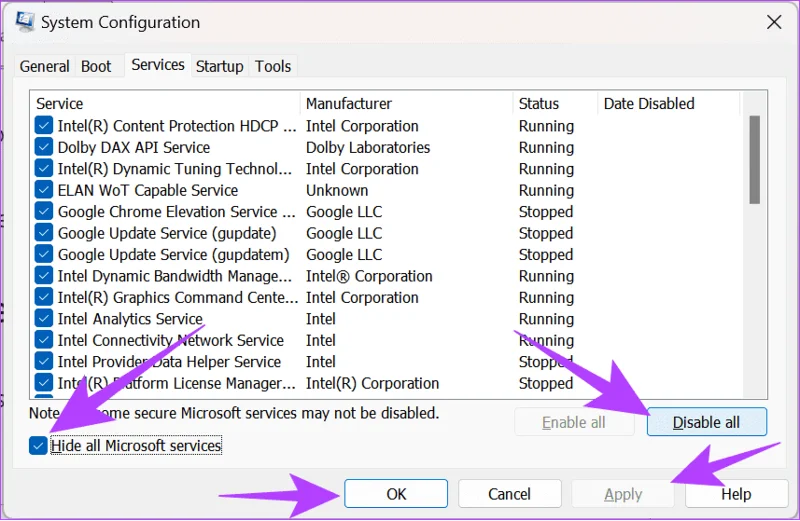Viewport: 800px width, 521px height.
Task: Select the Services tab
Action: (158, 65)
